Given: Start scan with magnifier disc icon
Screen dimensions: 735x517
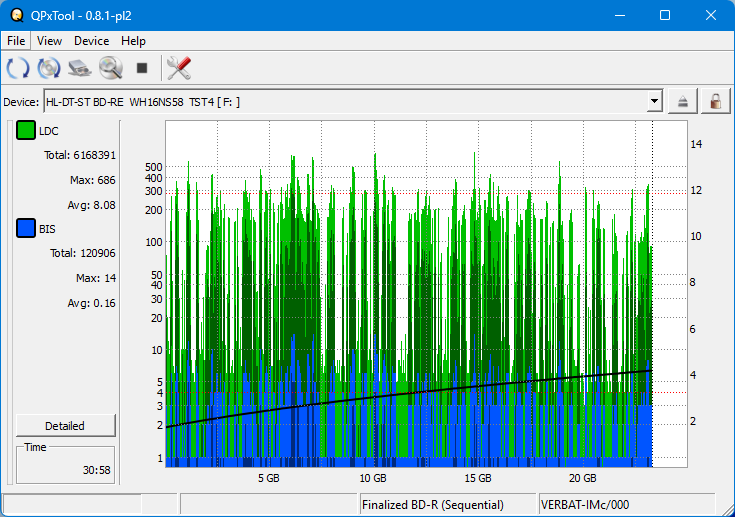Looking at the screenshot, I should tap(111, 68).
